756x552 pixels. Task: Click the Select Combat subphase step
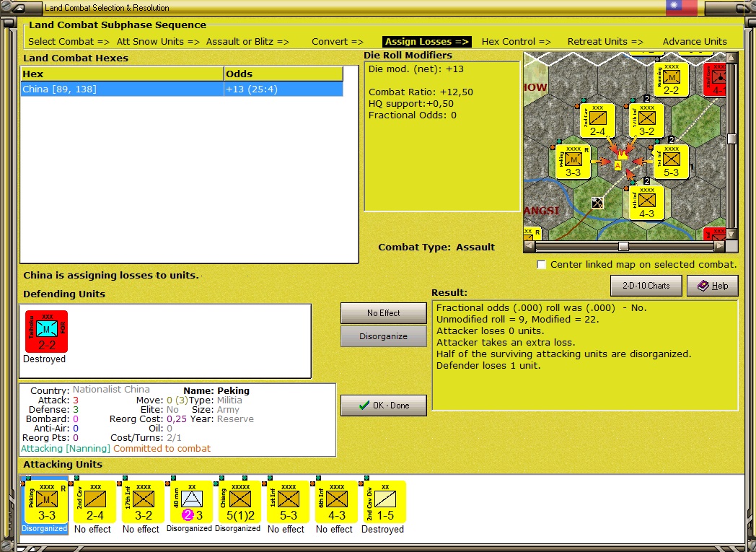[x=69, y=42]
